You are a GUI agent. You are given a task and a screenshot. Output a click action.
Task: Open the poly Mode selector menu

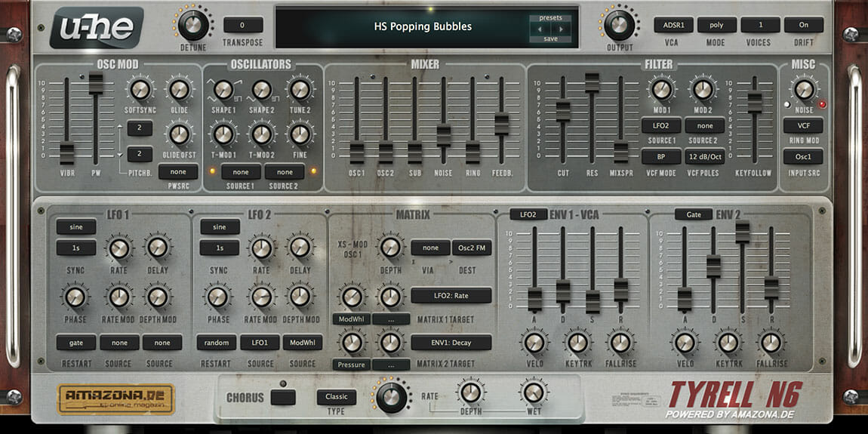716,25
